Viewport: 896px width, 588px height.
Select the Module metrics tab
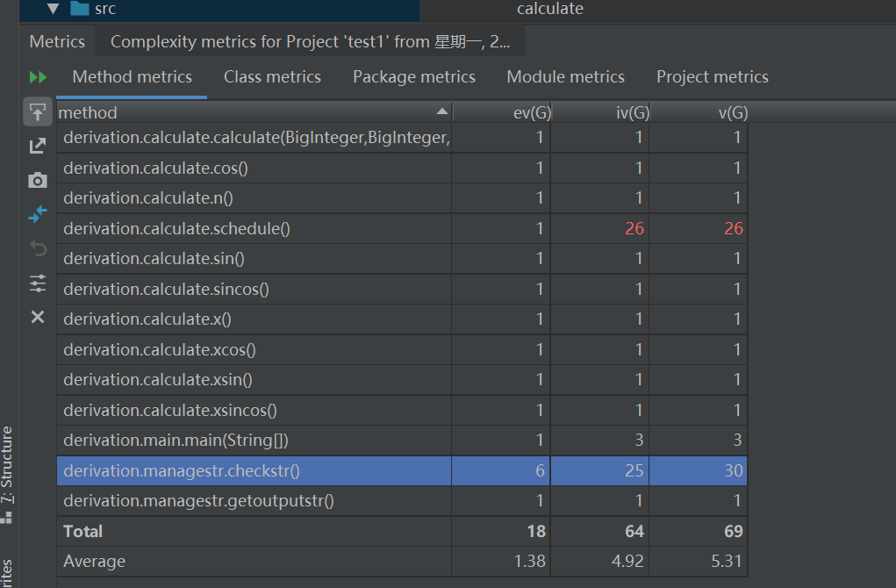click(566, 77)
